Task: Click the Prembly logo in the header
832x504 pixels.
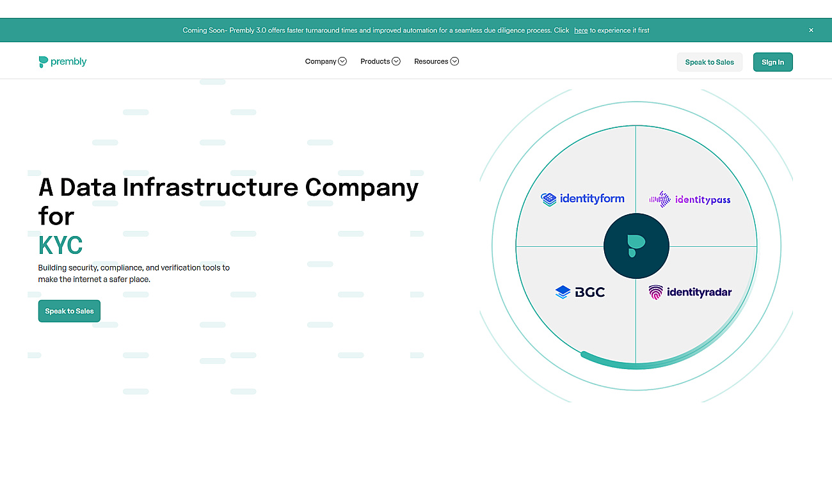Action: 63,62
